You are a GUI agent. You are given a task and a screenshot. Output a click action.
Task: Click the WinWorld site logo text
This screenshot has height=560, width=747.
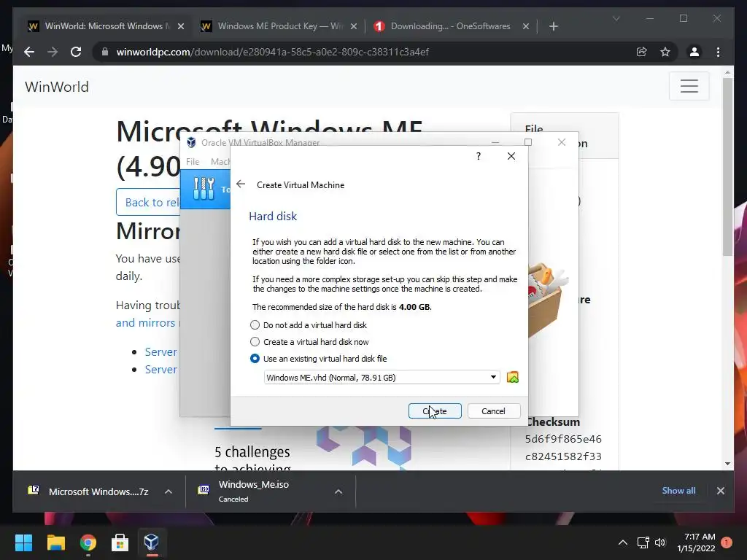57,87
